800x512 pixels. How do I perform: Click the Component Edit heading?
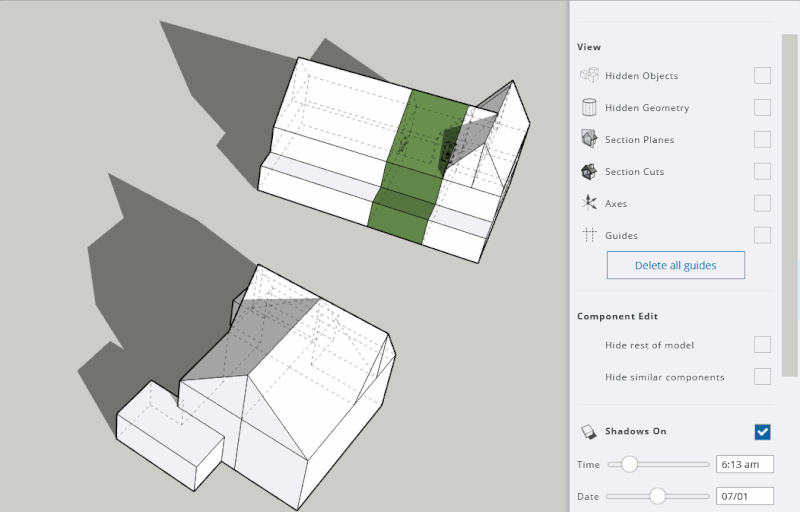[617, 316]
